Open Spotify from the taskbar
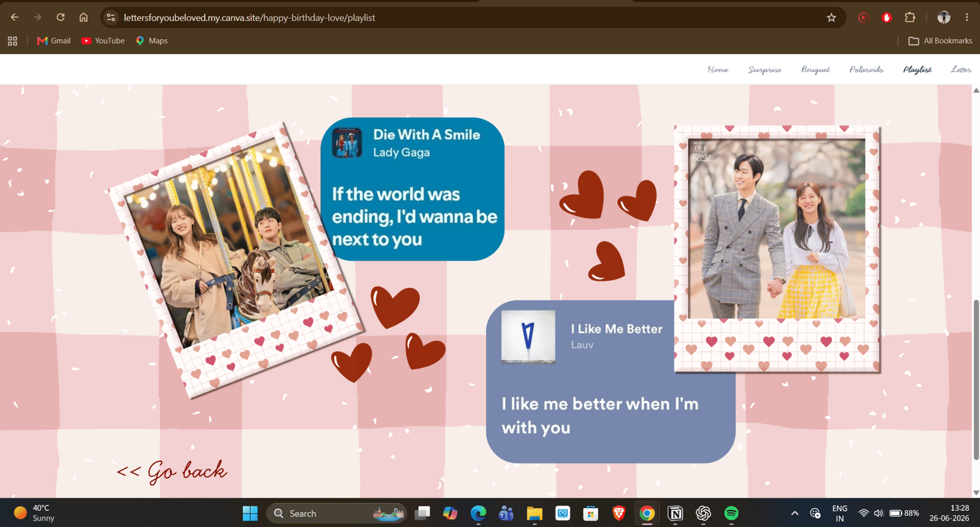 [731, 513]
